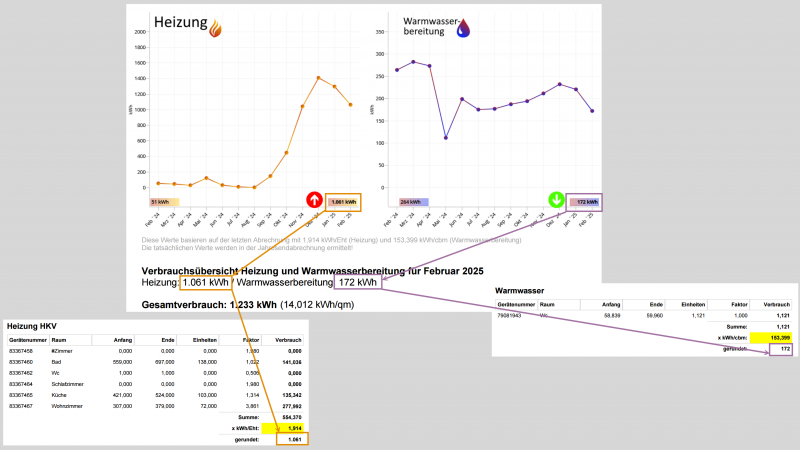The image size is (800, 450).
Task: Click the green downward arrow trend icon
Action: click(x=556, y=200)
